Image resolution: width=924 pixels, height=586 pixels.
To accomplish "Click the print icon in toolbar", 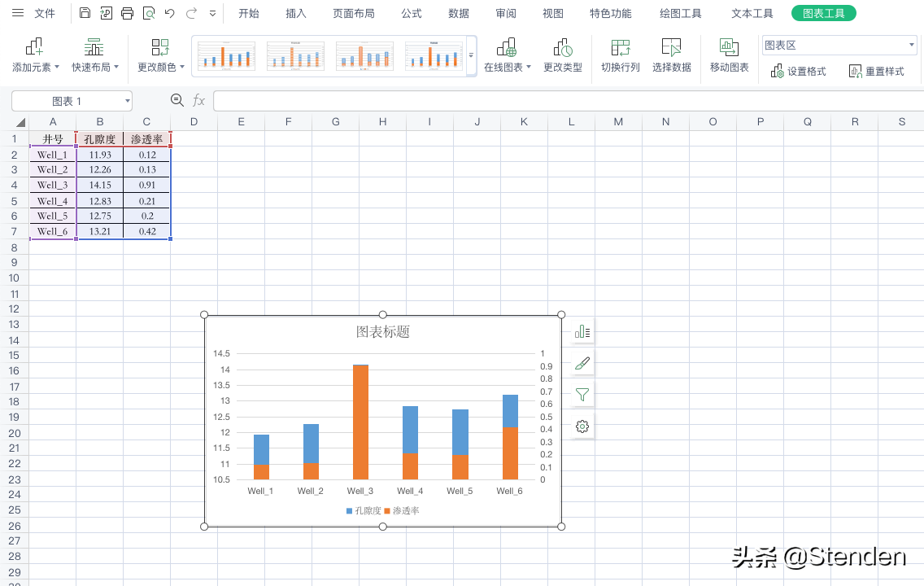I will (x=127, y=13).
